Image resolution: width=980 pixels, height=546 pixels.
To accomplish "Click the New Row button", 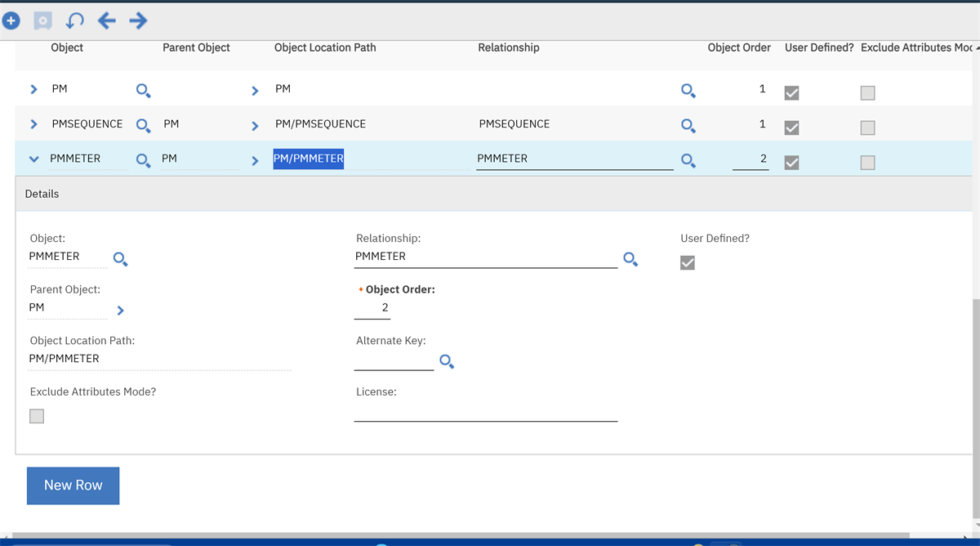I will pos(73,486).
